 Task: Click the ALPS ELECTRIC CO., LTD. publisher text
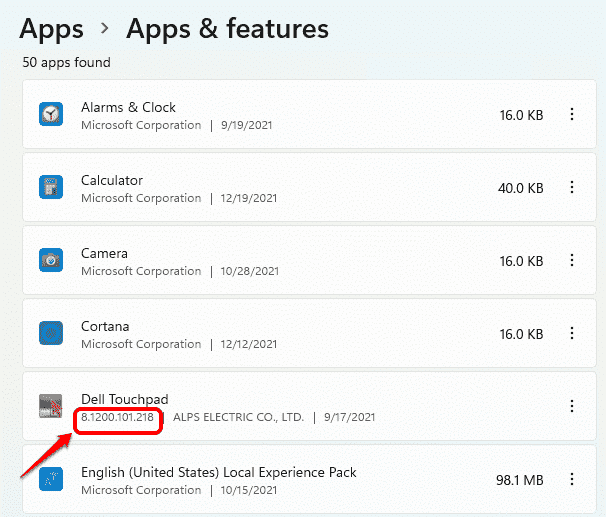(238, 417)
